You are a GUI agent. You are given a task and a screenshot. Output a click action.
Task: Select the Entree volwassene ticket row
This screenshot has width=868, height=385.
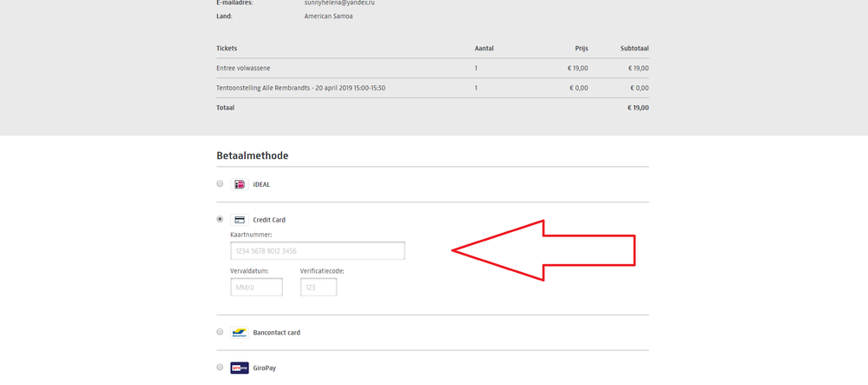coord(246,68)
